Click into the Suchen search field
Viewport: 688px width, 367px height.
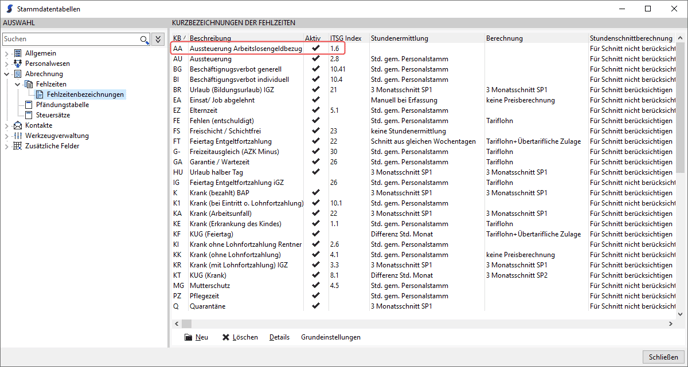point(72,39)
